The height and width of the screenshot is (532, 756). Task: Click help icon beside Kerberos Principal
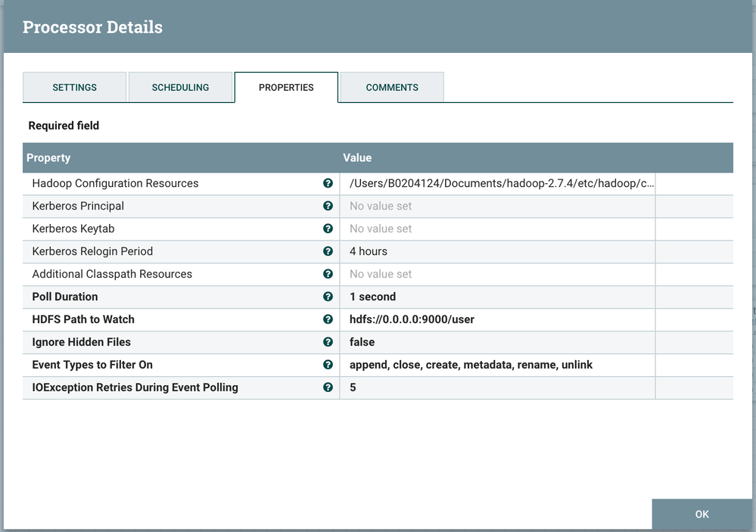coord(328,206)
